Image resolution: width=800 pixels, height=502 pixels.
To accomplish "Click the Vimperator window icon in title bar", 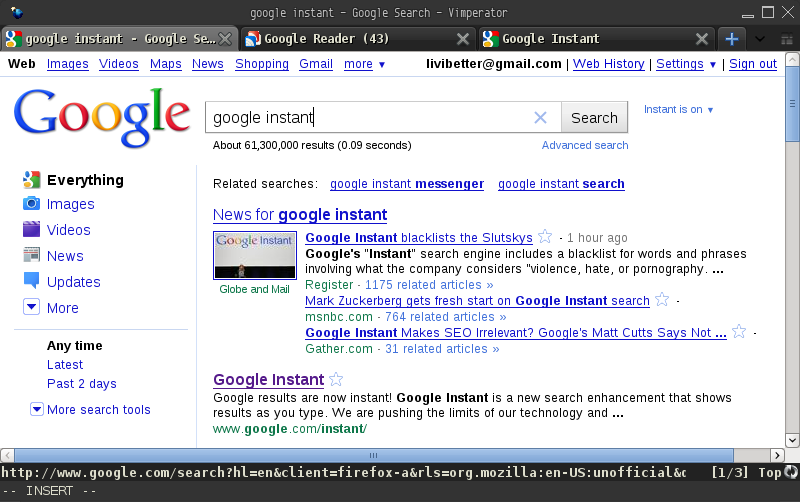I will tap(17, 12).
